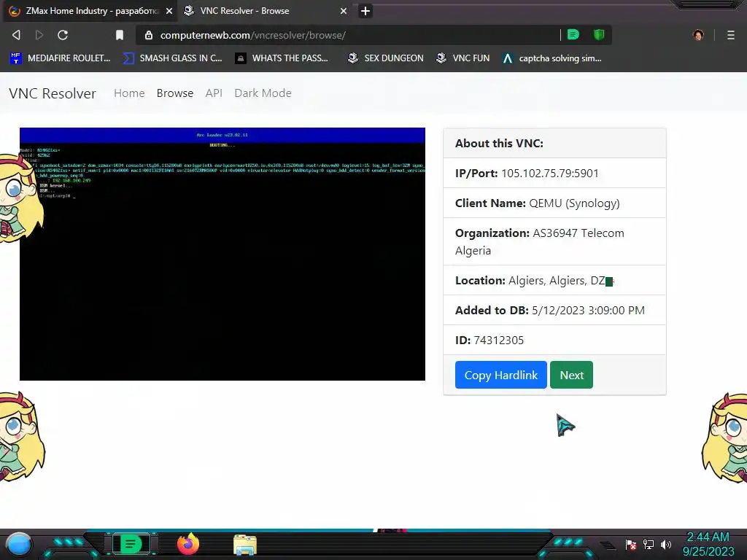This screenshot has height=560, width=747.
Task: Bookmark this page using the bookmark icon
Action: pos(120,35)
